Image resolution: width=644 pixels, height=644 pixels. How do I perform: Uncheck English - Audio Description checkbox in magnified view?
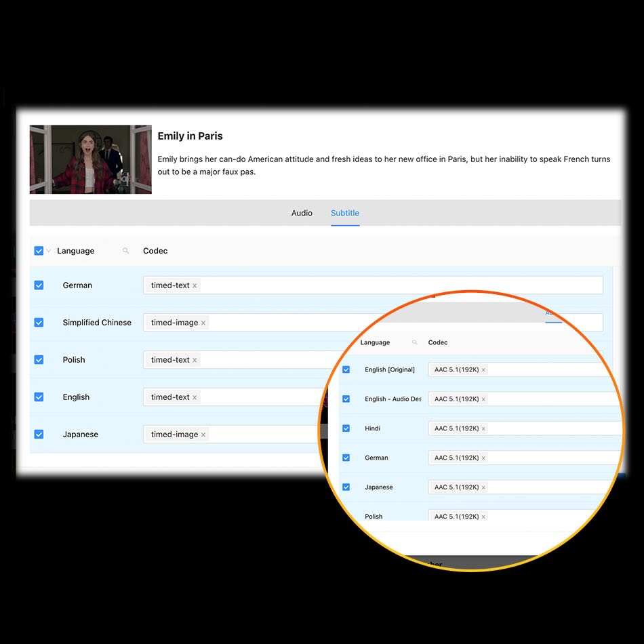(x=346, y=399)
